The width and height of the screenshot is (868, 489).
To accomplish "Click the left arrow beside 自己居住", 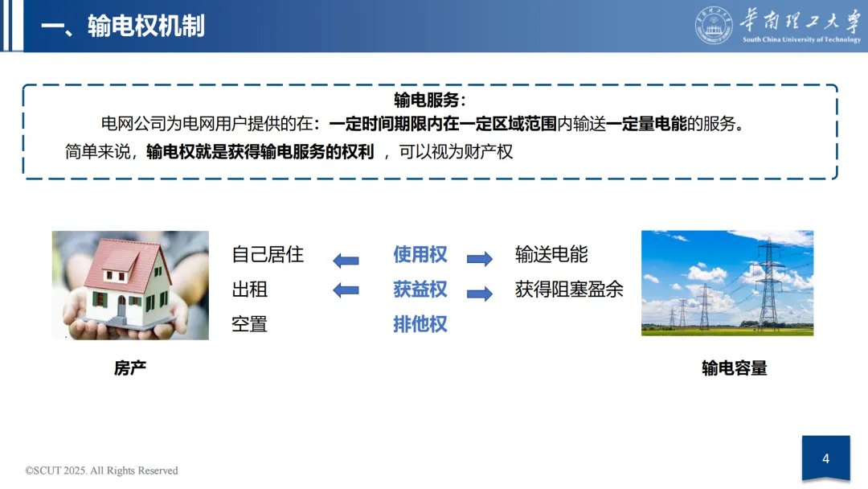I will coord(346,261).
